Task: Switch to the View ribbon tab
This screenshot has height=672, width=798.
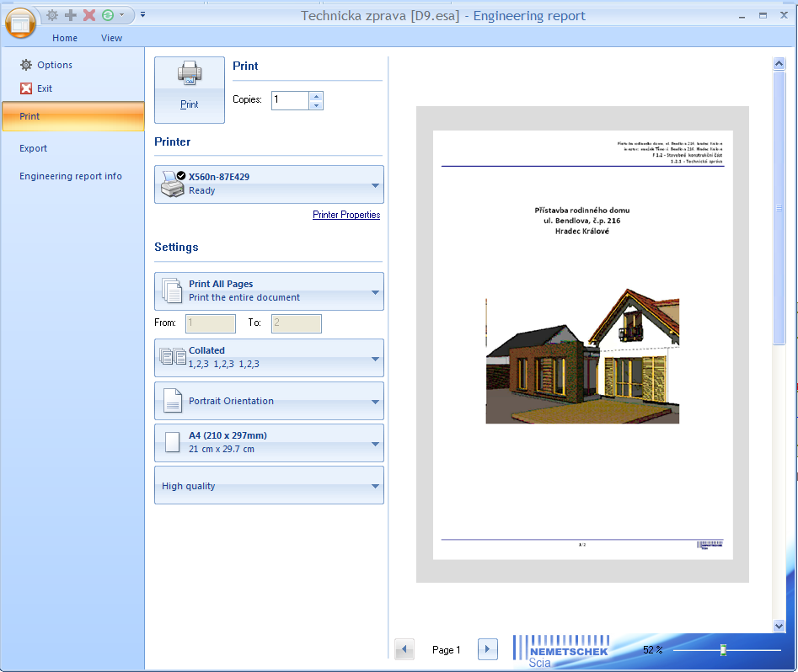Action: (111, 38)
